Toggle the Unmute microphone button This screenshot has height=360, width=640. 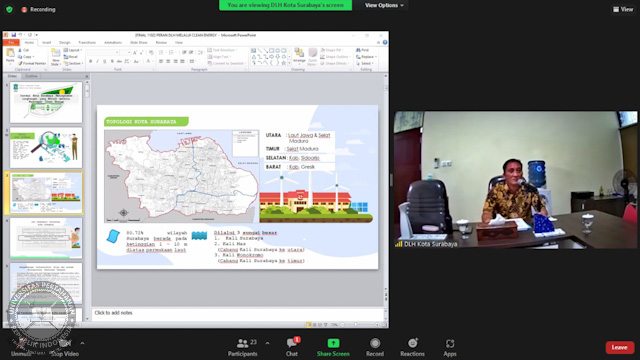point(21,347)
